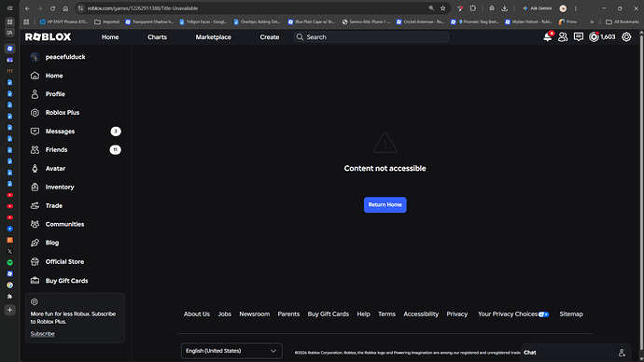Viewport: 644px width, 362px height.
Task: Click the browser home icon
Action: pos(65,8)
